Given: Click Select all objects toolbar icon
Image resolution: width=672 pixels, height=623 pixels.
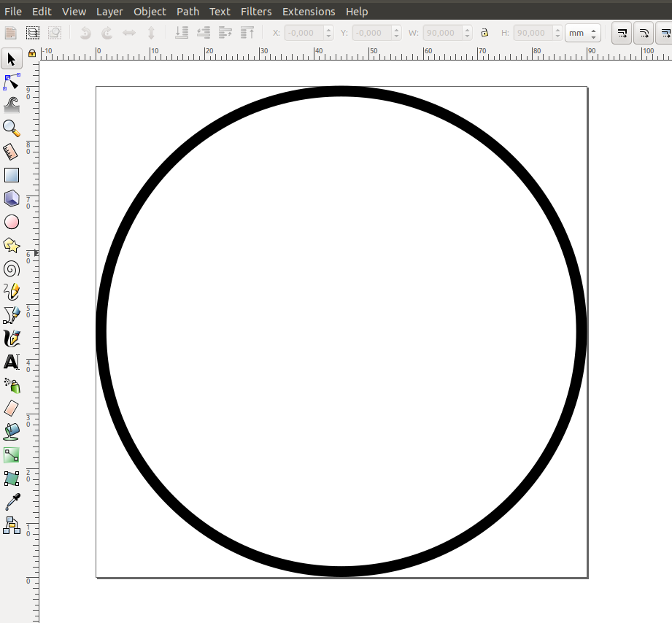Looking at the screenshot, I should click(x=11, y=33).
